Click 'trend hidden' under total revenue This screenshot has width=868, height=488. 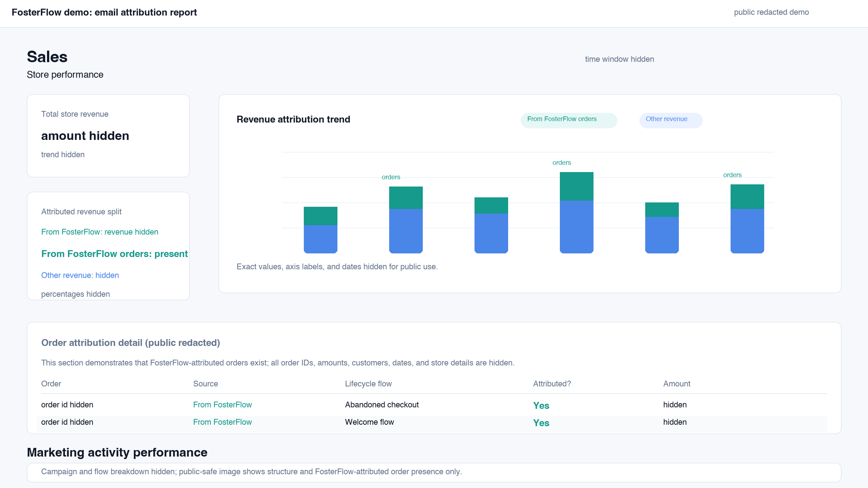(x=63, y=155)
